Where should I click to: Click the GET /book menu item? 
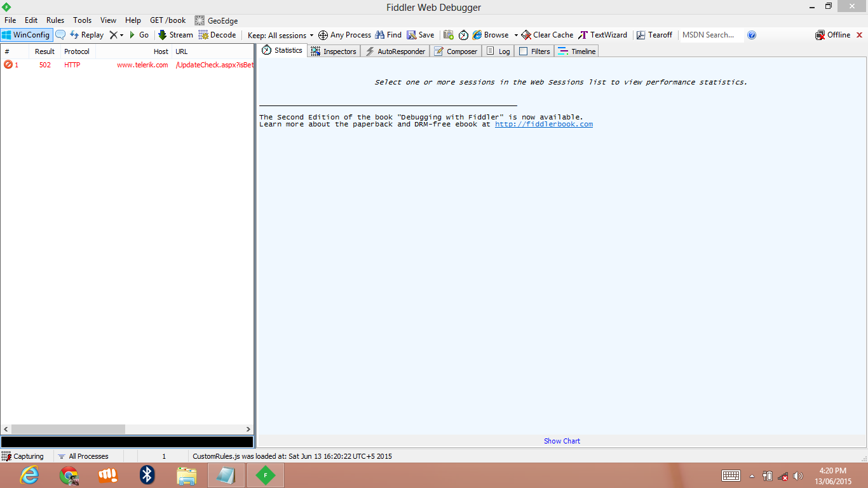(x=168, y=20)
